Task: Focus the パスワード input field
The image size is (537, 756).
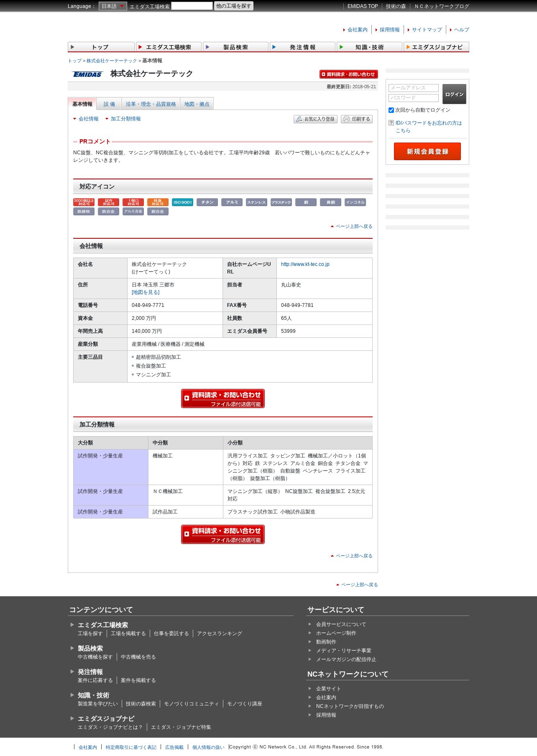Action: click(414, 98)
